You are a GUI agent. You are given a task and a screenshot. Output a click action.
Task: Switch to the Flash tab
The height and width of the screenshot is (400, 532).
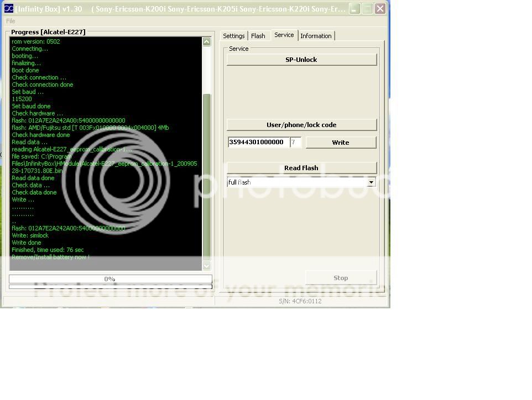point(258,36)
